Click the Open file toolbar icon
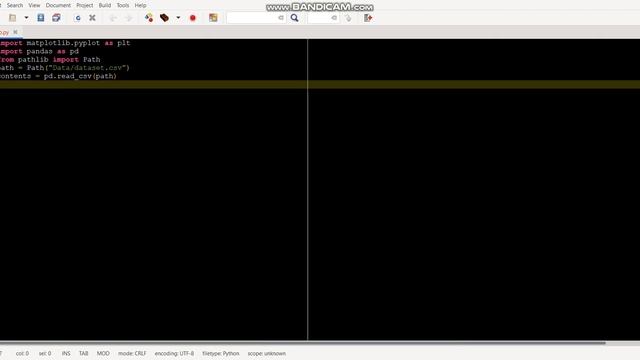640x360 pixels. point(13,18)
